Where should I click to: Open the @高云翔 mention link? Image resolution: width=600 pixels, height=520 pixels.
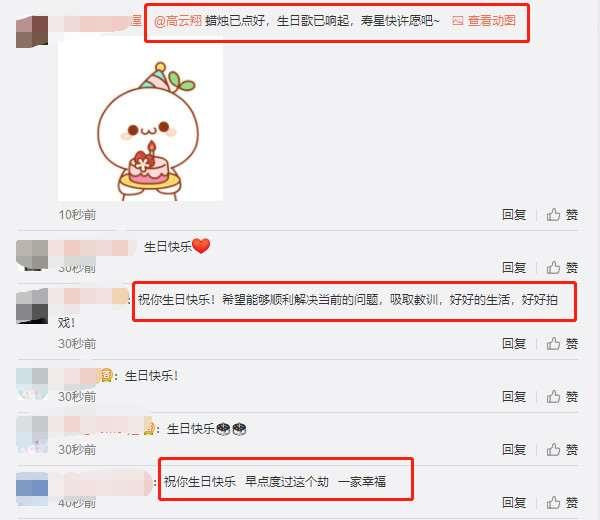(x=178, y=21)
